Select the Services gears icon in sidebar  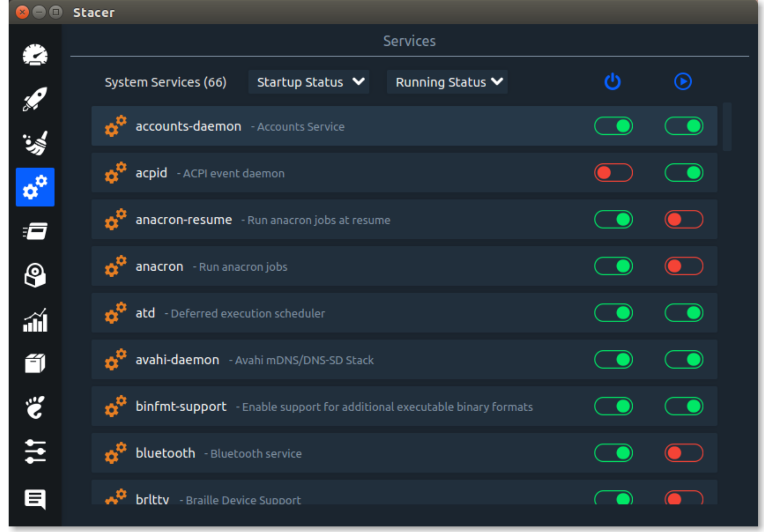click(35, 187)
